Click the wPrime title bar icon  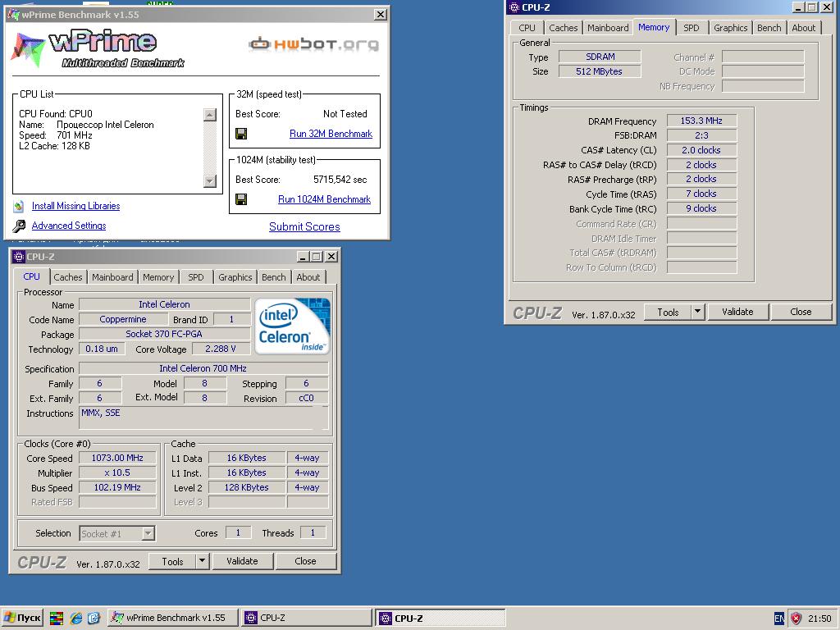13,15
